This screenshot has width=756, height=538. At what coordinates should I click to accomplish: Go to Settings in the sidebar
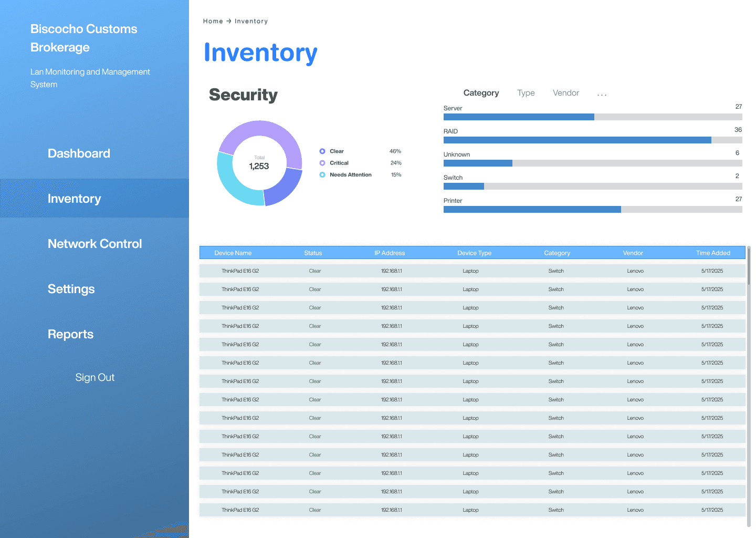tap(71, 289)
